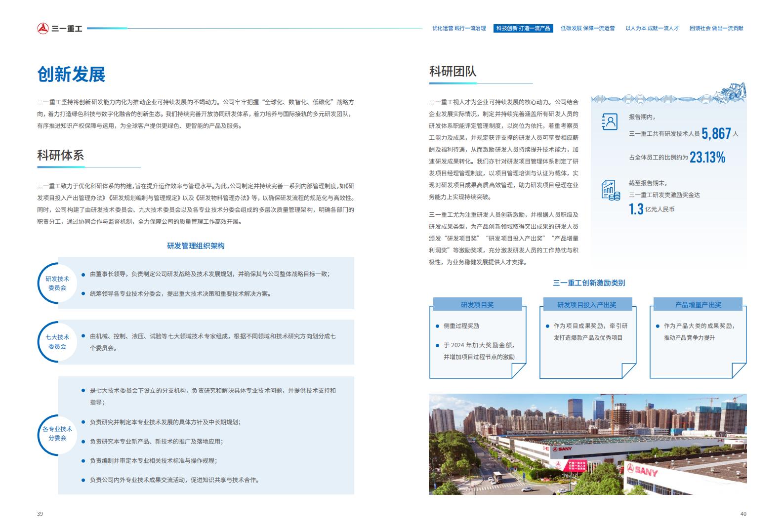The width and height of the screenshot is (784, 532).
Task: Click the bullet 负责研究并制定本专业技术发展
Action: click(165, 422)
